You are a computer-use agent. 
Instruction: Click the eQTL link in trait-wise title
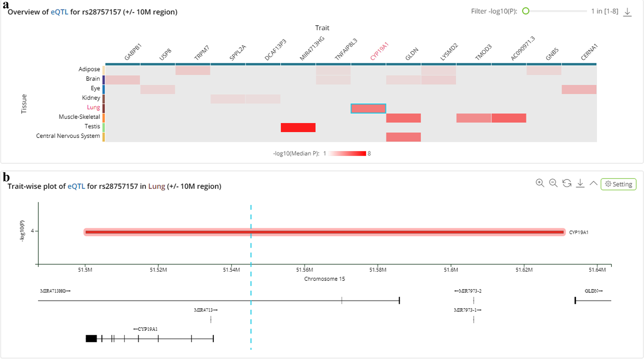click(76, 186)
